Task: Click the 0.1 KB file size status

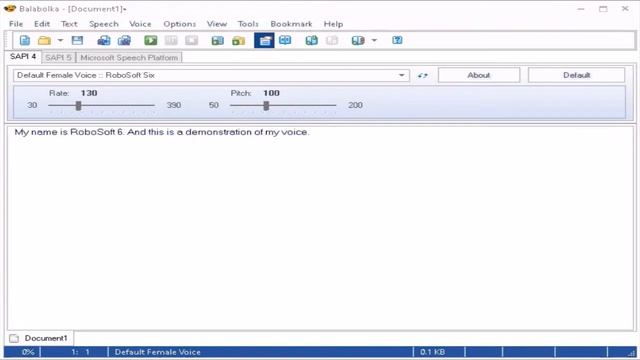Action: [432, 352]
